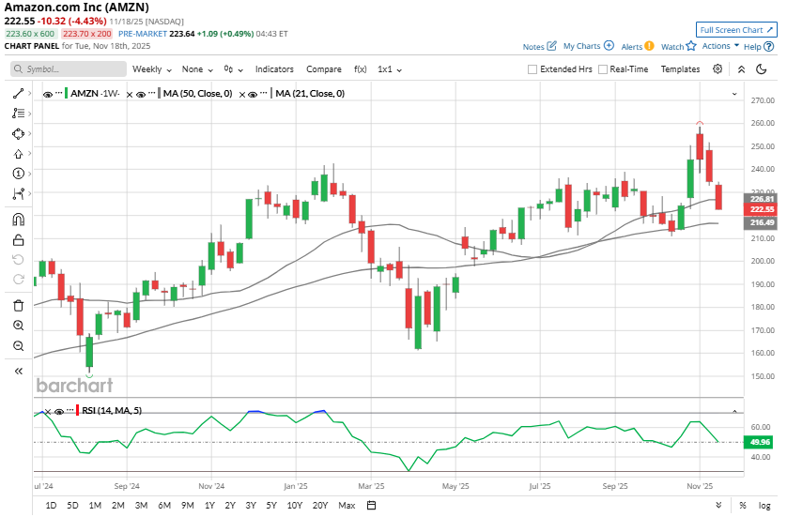This screenshot has width=787, height=532.
Task: Open the Weekly timeframe dropdown
Action: coord(152,69)
